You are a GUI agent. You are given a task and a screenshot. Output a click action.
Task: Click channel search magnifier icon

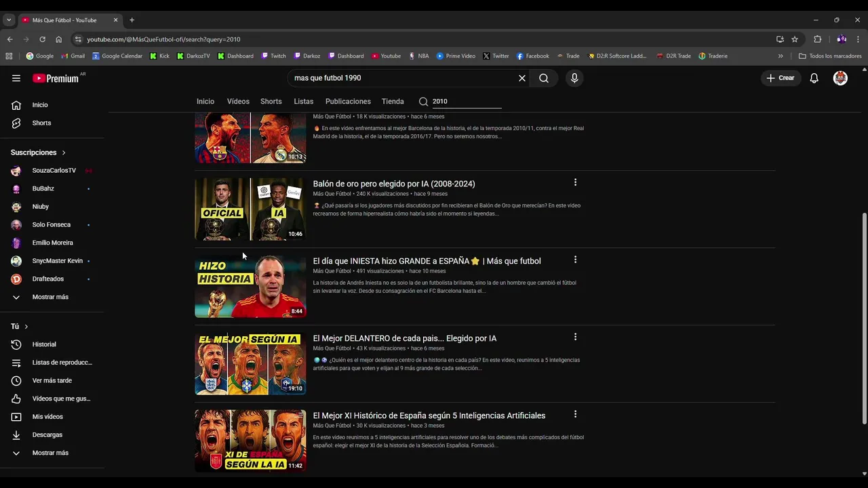(x=423, y=102)
